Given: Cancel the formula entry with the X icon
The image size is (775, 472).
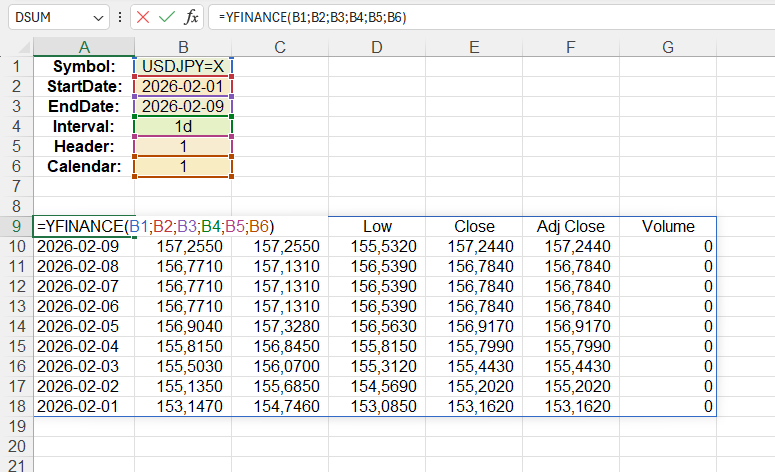Looking at the screenshot, I should tap(143, 18).
